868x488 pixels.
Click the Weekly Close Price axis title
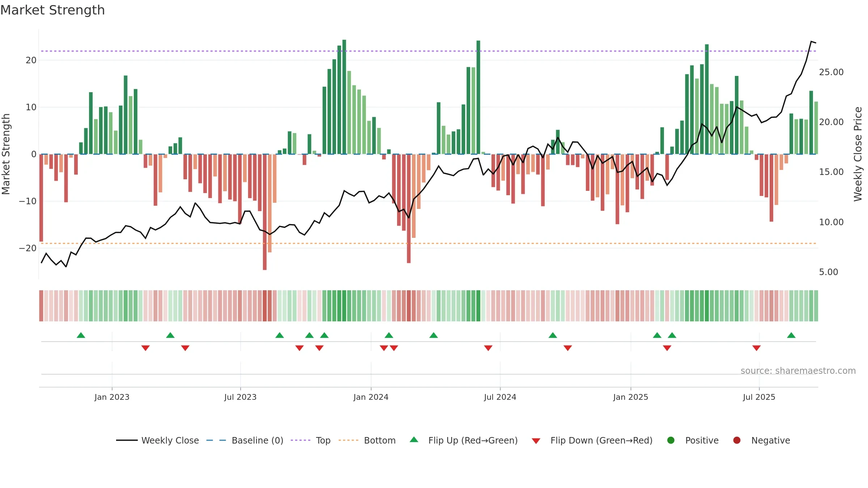point(858,154)
